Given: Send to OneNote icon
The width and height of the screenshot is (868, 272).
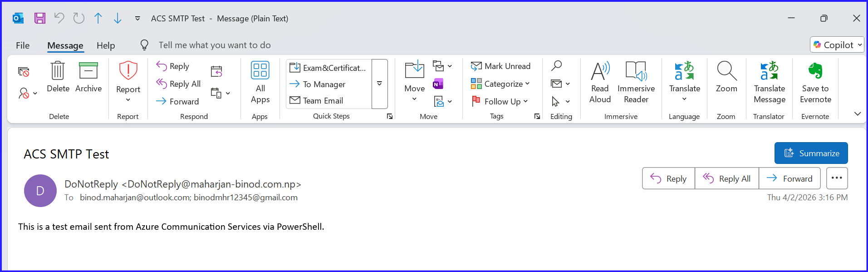Looking at the screenshot, I should point(438,84).
